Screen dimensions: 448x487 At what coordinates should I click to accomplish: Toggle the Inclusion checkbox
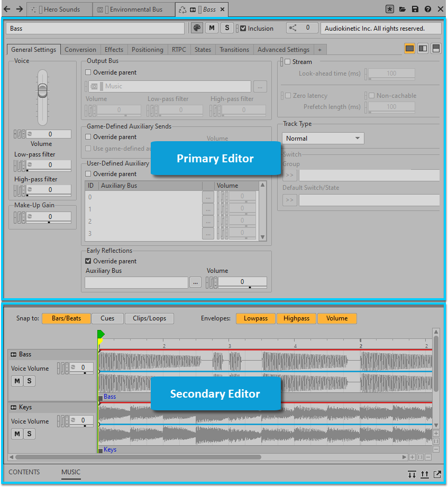(243, 29)
